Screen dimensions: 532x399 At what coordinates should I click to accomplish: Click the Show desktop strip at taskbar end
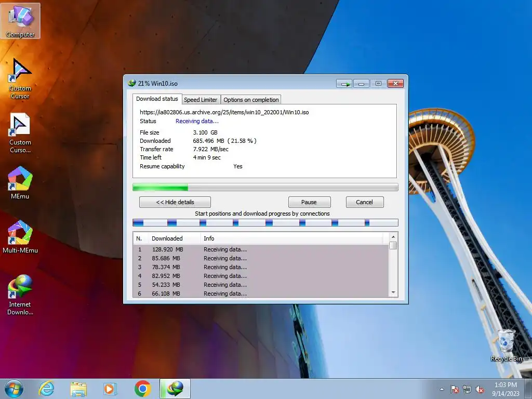(528, 389)
